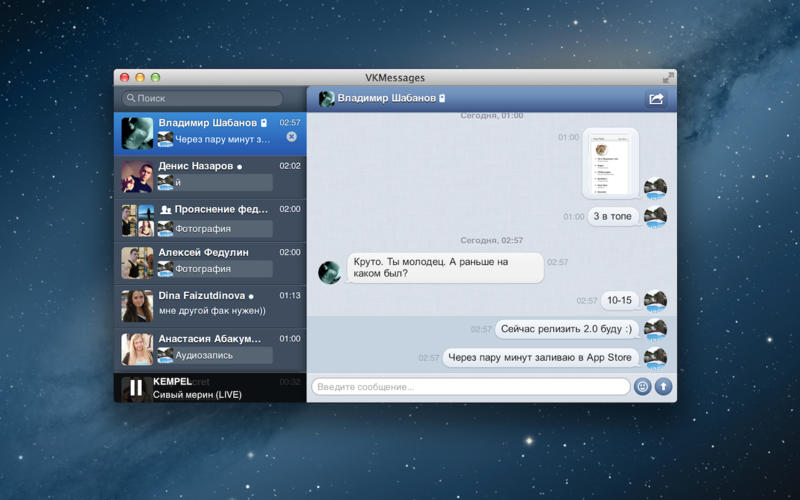The image size is (800, 500).
Task: Click Алексей Федулин's avatar photo
Action: click(137, 263)
